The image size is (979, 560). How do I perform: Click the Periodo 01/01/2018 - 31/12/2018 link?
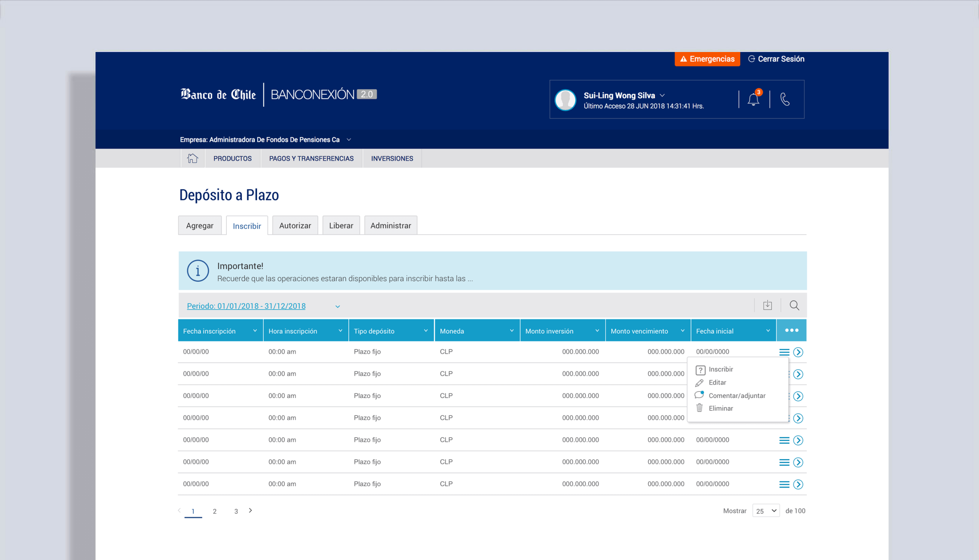(x=246, y=306)
